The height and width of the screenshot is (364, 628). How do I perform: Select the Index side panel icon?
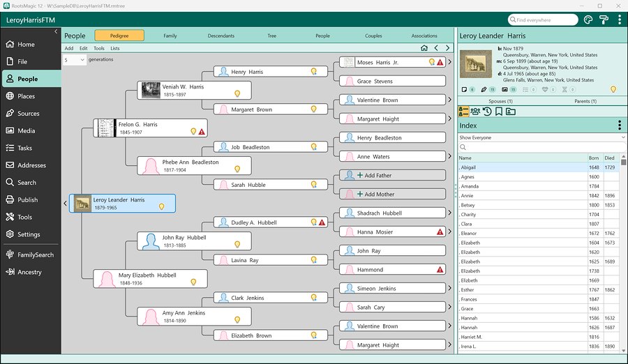[463, 112]
